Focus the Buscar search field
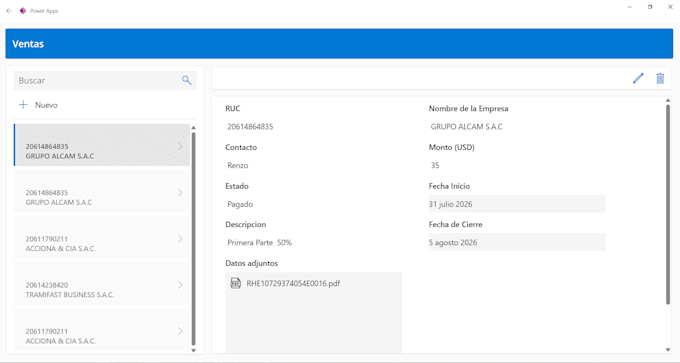The image size is (680, 363). pos(105,81)
